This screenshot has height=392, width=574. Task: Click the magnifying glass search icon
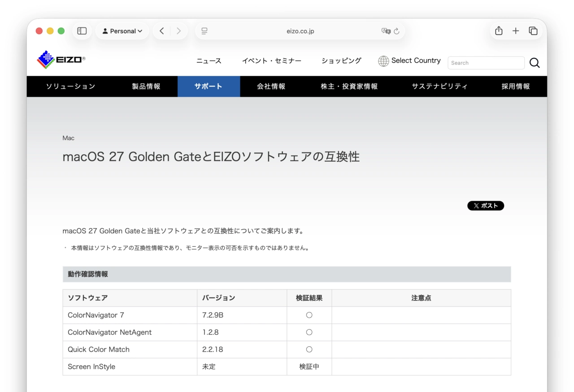coord(535,63)
